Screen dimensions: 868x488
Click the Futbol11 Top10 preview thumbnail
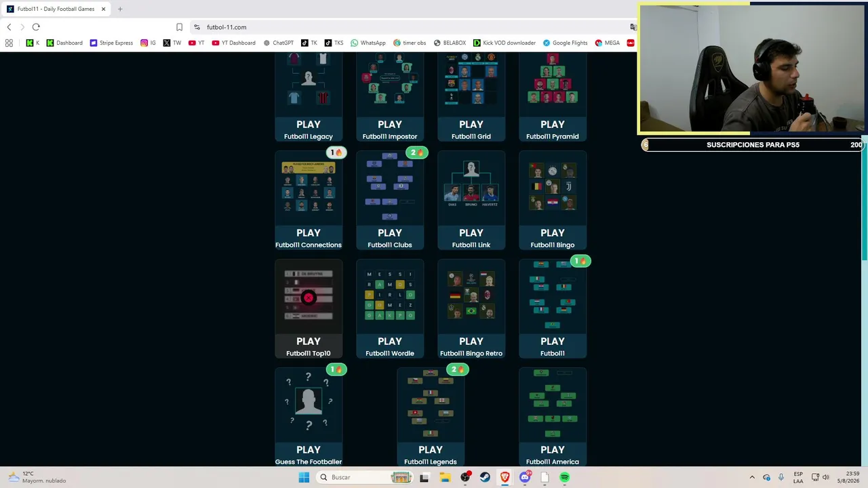(309, 295)
